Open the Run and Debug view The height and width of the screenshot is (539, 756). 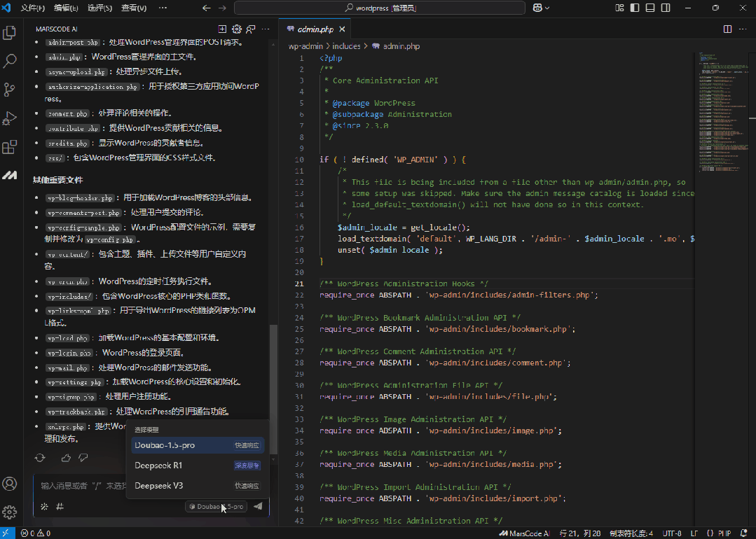point(10,118)
